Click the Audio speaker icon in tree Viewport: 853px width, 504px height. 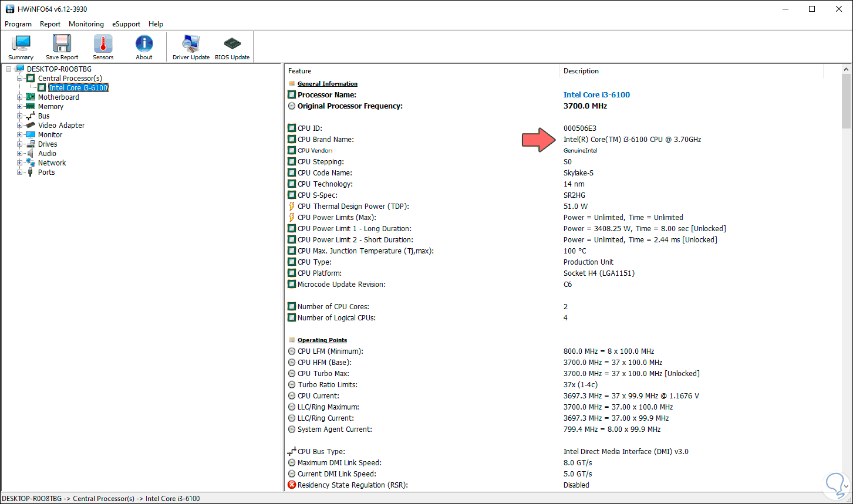point(31,154)
